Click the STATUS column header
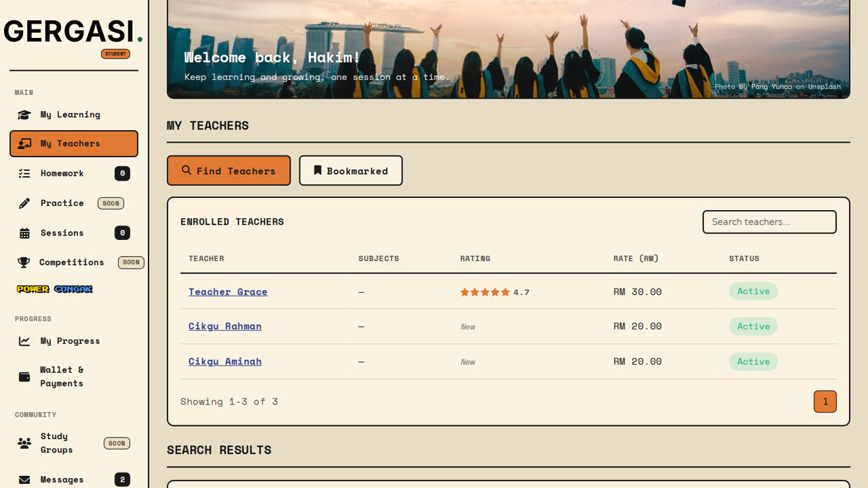Screen dimensions: 868x488 point(744,258)
